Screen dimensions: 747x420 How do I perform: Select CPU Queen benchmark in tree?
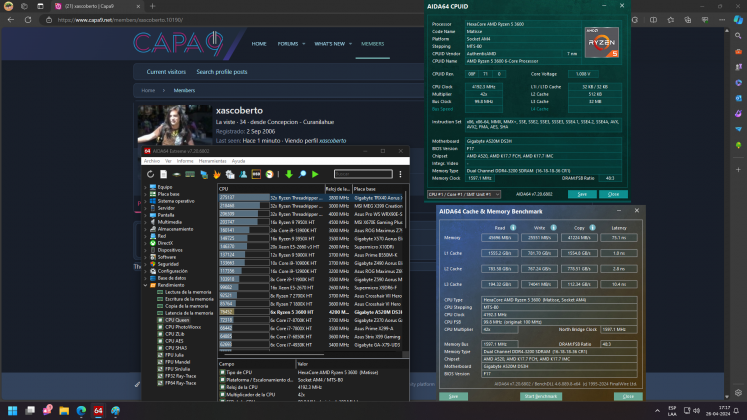pos(177,320)
